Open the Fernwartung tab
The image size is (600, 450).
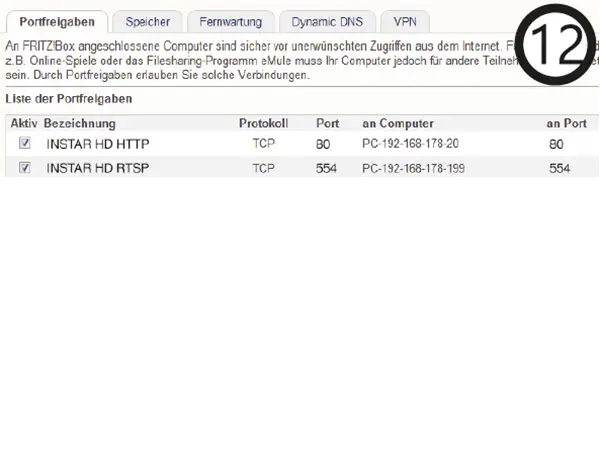229,21
